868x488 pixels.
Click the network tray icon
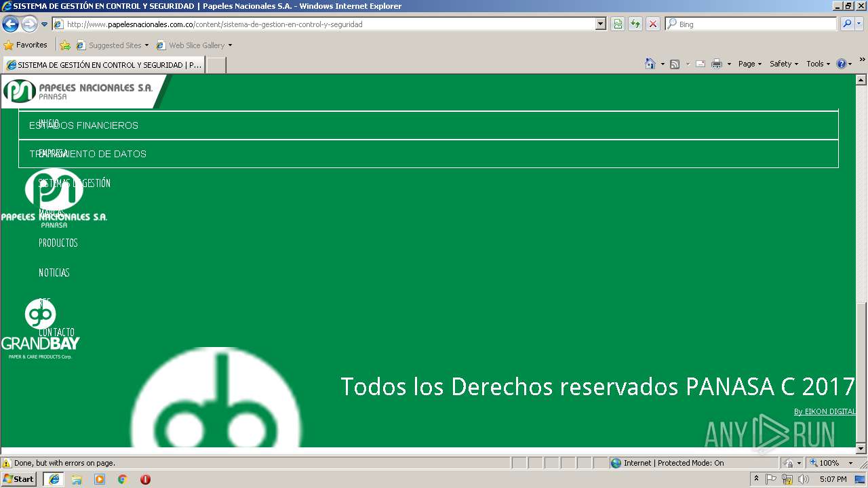pyautogui.click(x=787, y=479)
